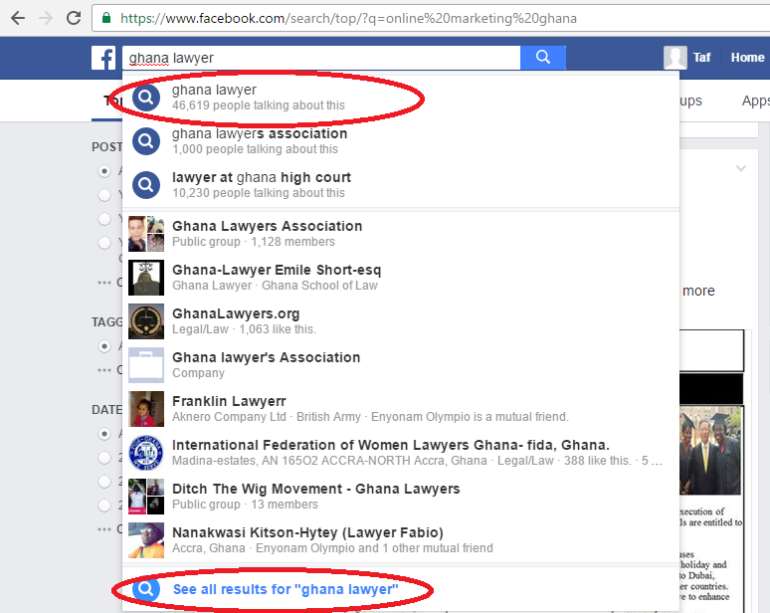Click search icon beside 'ghana lawyers association' suggestion
Screen dimensions: 770x613
tap(146, 141)
